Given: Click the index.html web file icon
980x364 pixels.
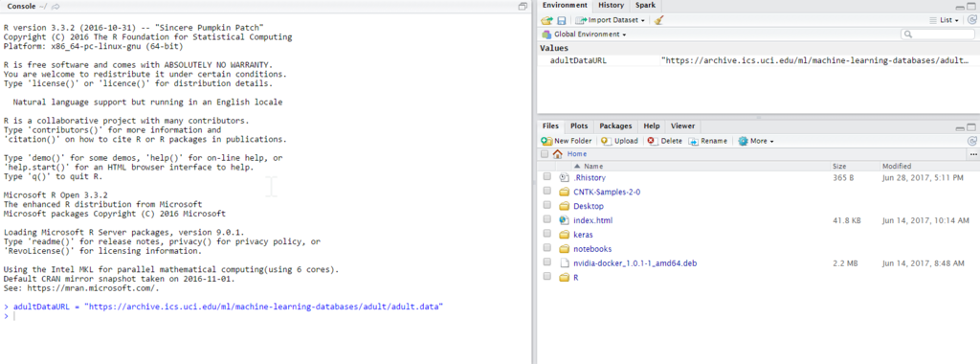Looking at the screenshot, I should coord(564,220).
